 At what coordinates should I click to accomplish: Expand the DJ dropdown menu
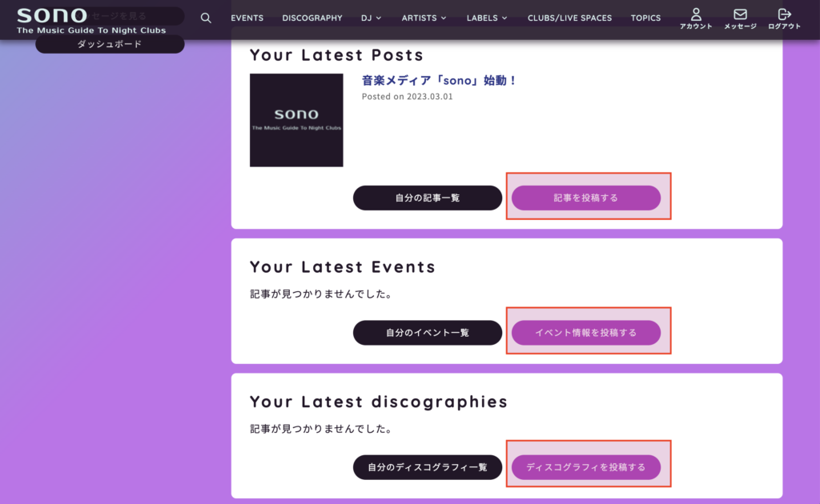(x=371, y=18)
